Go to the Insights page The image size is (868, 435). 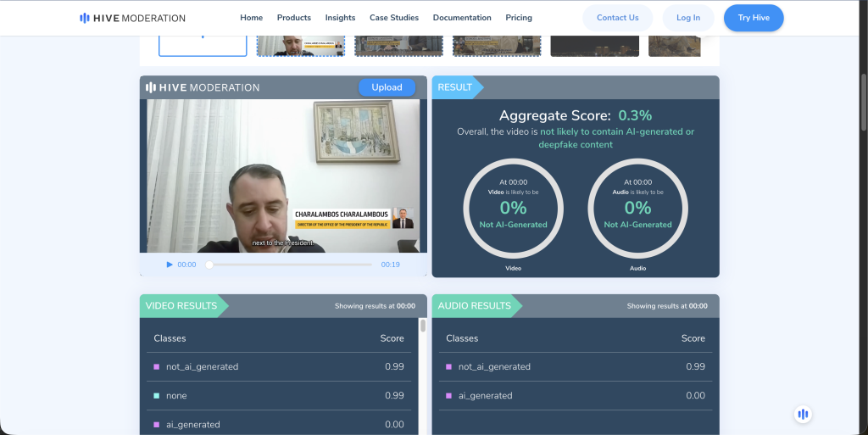tap(340, 18)
